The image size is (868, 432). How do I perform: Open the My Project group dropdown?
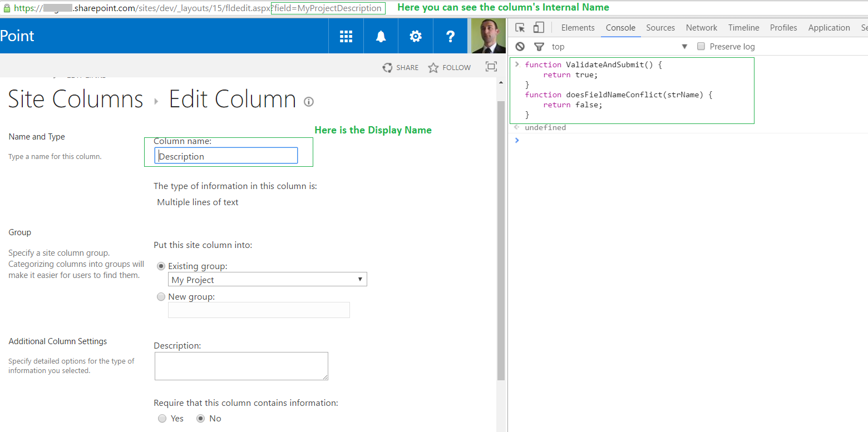pos(268,279)
